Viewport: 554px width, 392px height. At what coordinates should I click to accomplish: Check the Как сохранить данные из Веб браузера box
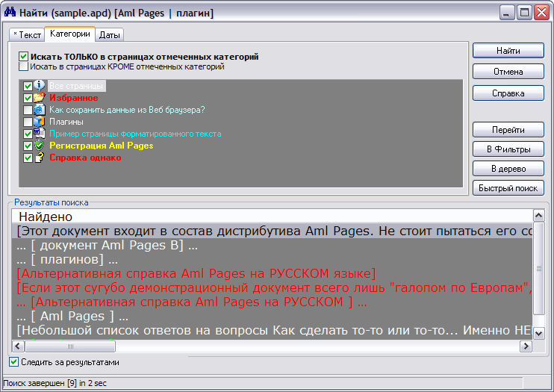pyautogui.click(x=28, y=110)
